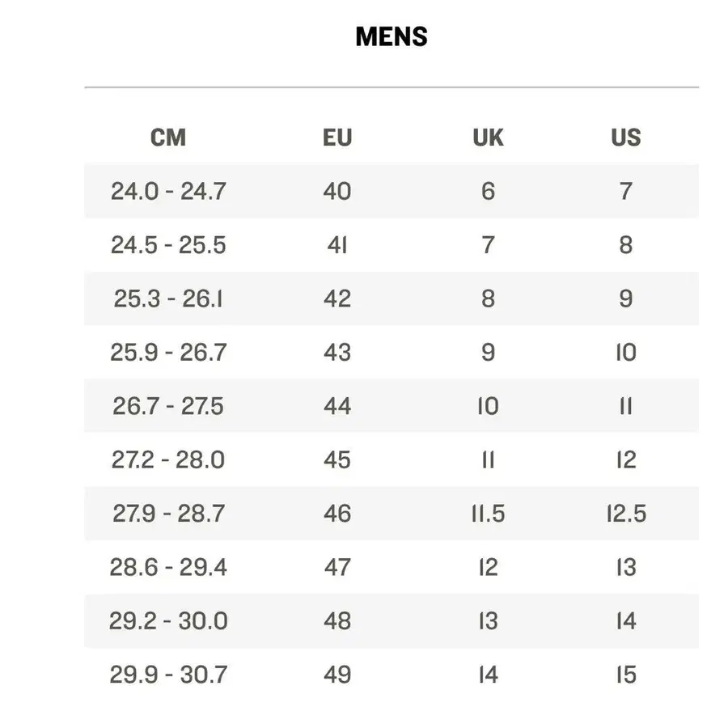The height and width of the screenshot is (728, 728).
Task: Click US size 12.5 cell
Action: click(626, 514)
